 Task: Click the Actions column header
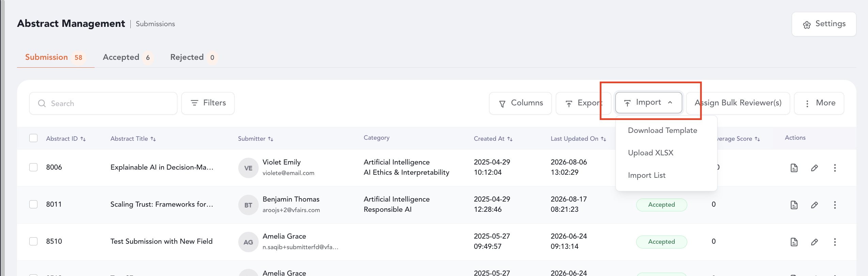(x=795, y=138)
